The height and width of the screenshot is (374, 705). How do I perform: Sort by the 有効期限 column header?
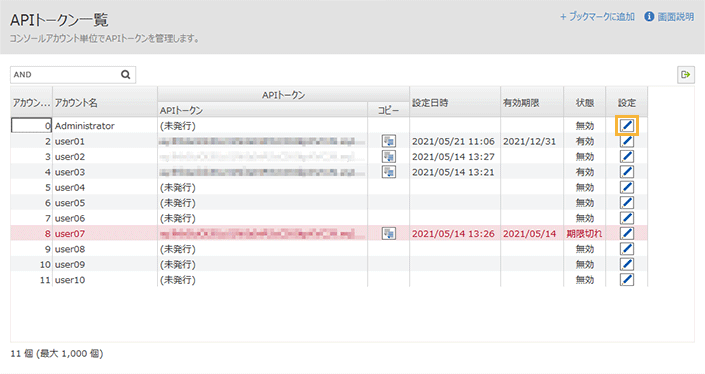tap(532, 102)
